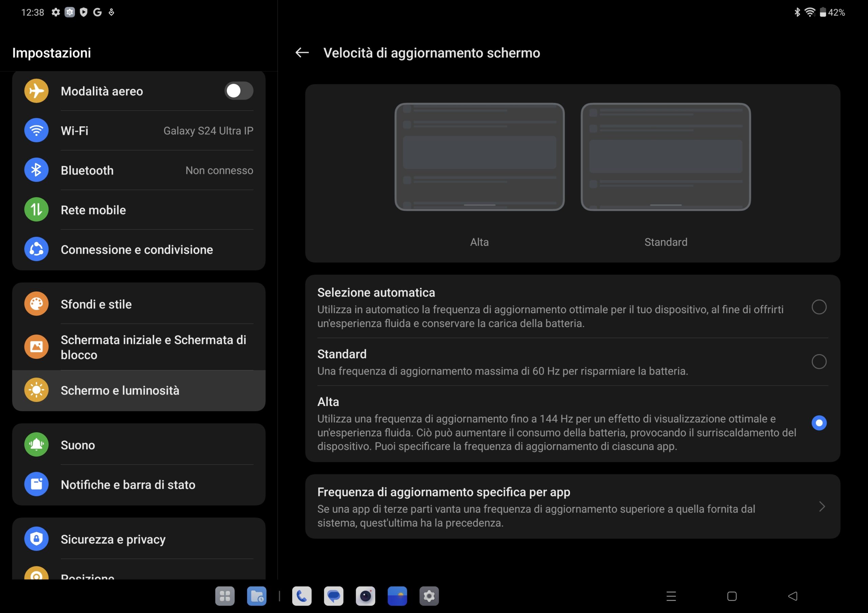
Task: Open Wi-Fi settings via its icon
Action: (36, 130)
